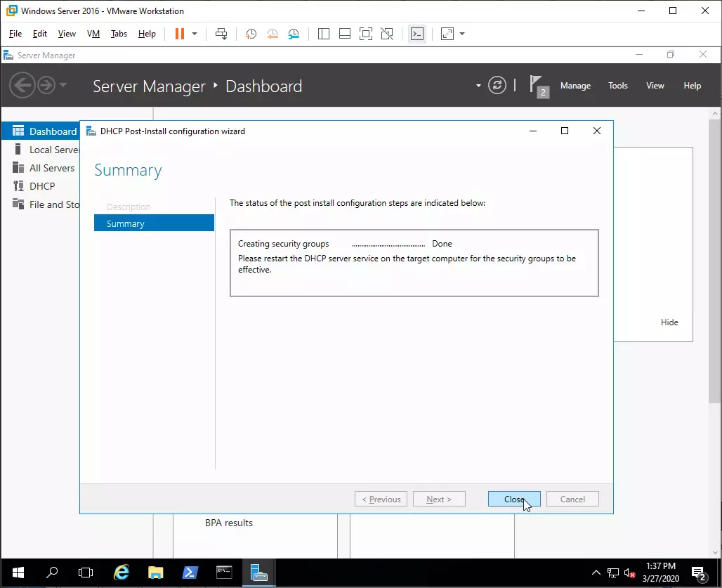Open the Action Center notifications
The height and width of the screenshot is (588, 722).
[x=700, y=574]
